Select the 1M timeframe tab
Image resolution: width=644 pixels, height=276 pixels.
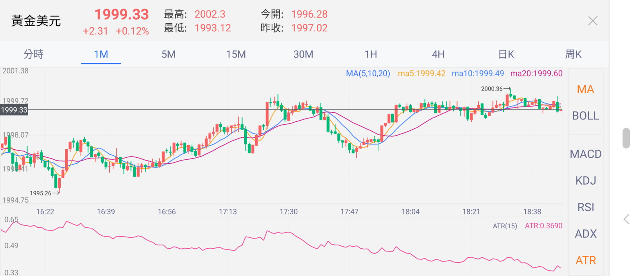pos(101,54)
